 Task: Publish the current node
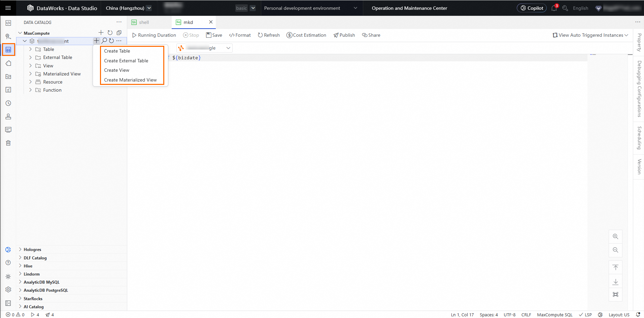pyautogui.click(x=344, y=35)
